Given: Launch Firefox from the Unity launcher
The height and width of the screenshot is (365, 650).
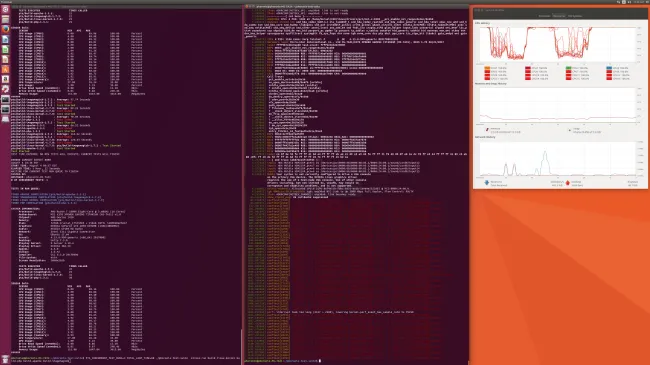Looking at the screenshot, I should (x=5, y=29).
